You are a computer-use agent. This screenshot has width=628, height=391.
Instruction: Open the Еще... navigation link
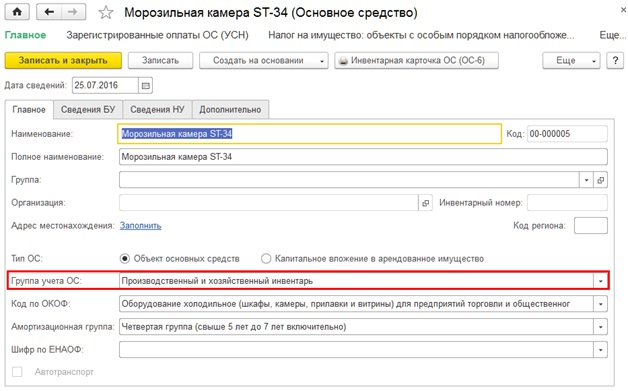(x=613, y=35)
